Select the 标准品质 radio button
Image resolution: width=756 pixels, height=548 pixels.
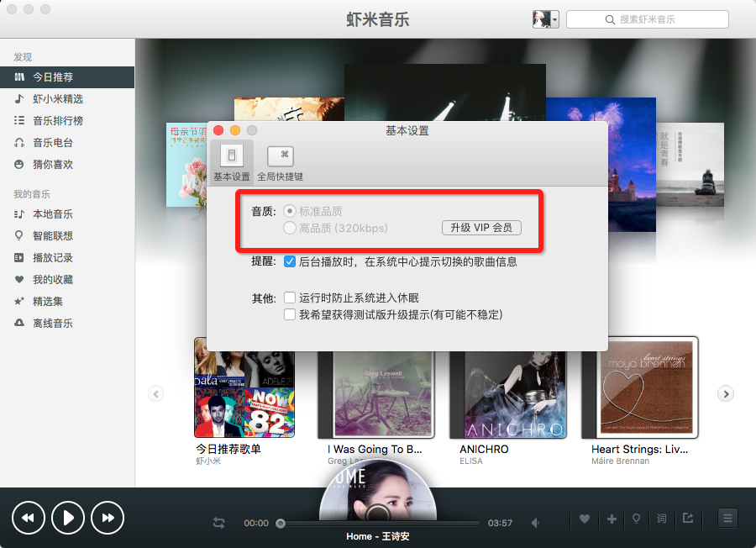tap(289, 211)
